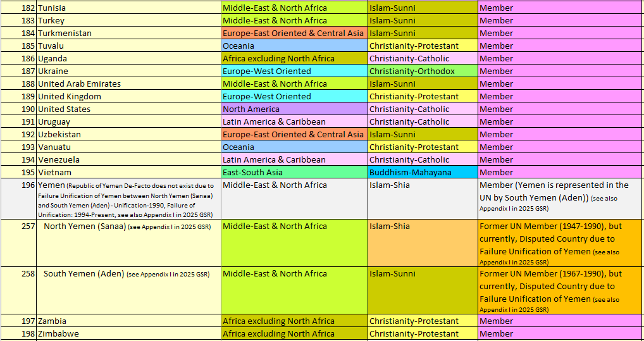Select the Uruguay country cell

129,121
